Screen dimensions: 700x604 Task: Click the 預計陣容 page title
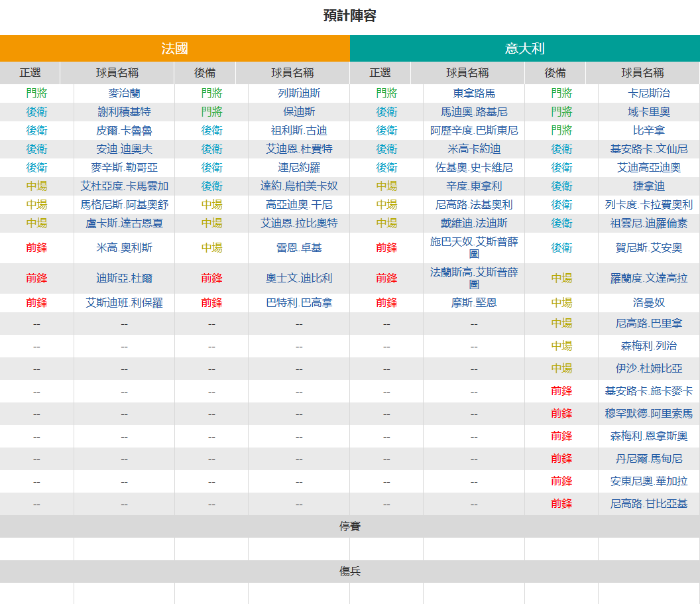pos(350,16)
